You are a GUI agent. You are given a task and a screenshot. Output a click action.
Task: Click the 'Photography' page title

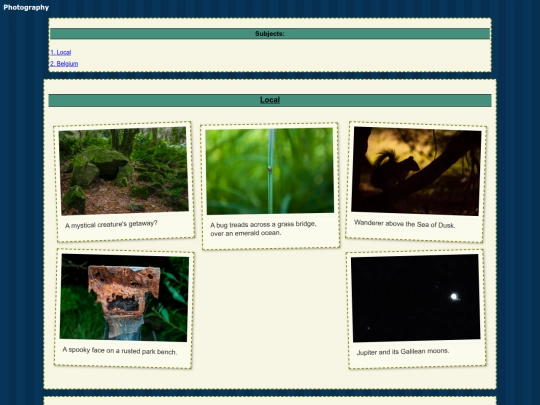[x=26, y=7]
